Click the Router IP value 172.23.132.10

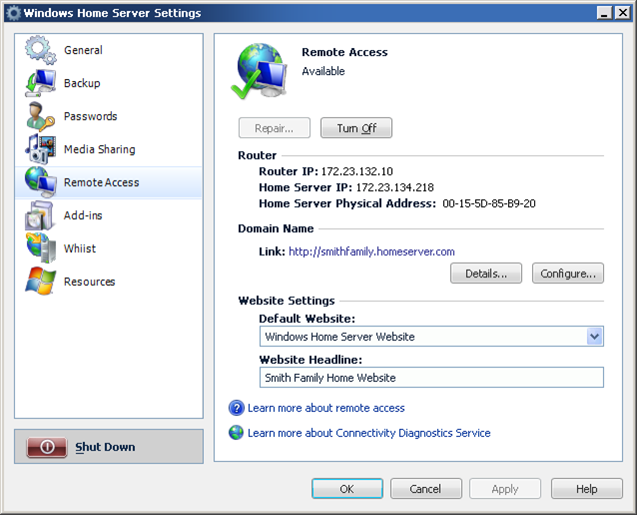click(357, 171)
